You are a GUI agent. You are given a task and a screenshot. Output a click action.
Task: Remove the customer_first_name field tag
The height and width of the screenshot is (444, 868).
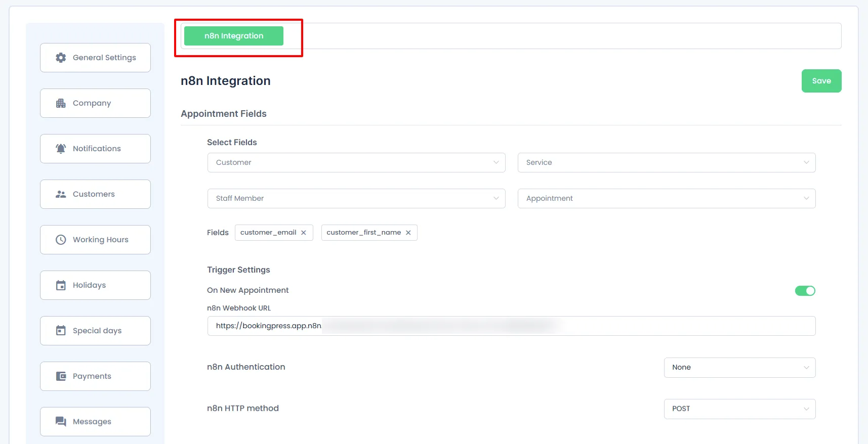408,233
